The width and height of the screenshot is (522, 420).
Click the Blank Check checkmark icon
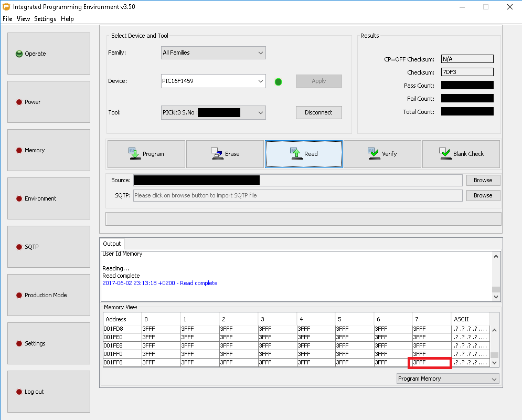coord(445,154)
